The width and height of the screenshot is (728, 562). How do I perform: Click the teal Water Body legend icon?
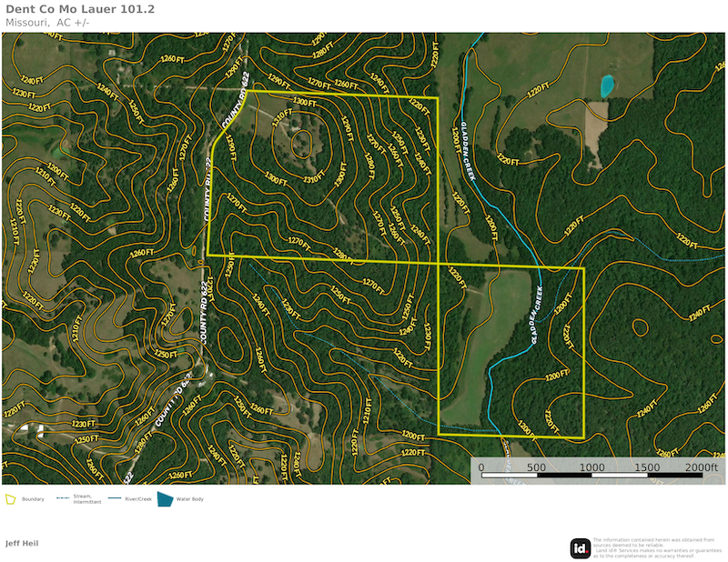click(165, 499)
